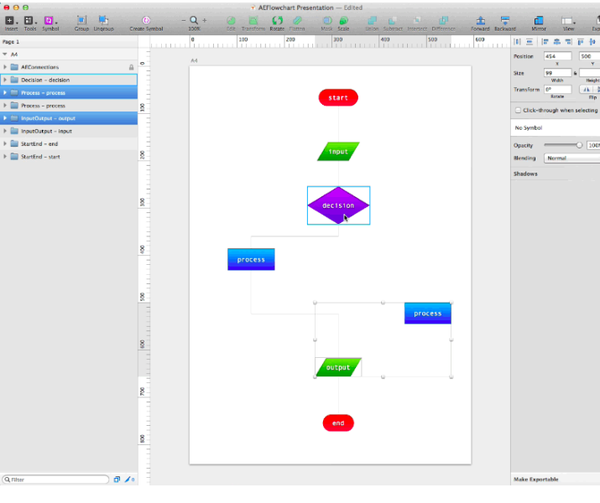The height and width of the screenshot is (503, 600).
Task: Move selection Backward
Action: (x=505, y=23)
